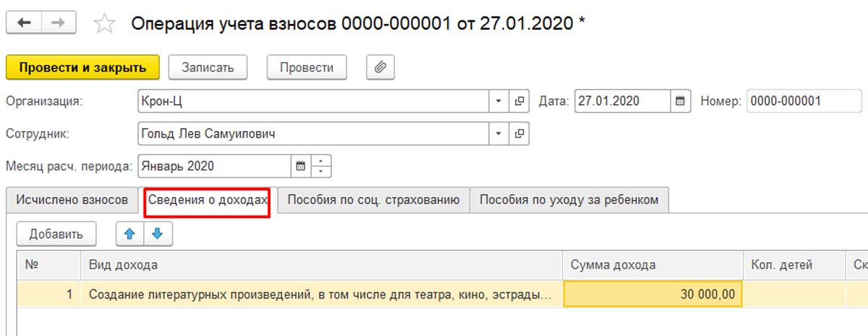868x336 pixels.
Task: Move row up with blue arrow
Action: [130, 234]
